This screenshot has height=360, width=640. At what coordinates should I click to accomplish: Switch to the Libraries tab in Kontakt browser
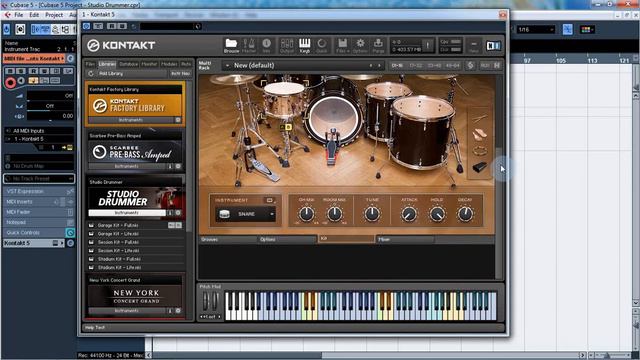tap(107, 64)
